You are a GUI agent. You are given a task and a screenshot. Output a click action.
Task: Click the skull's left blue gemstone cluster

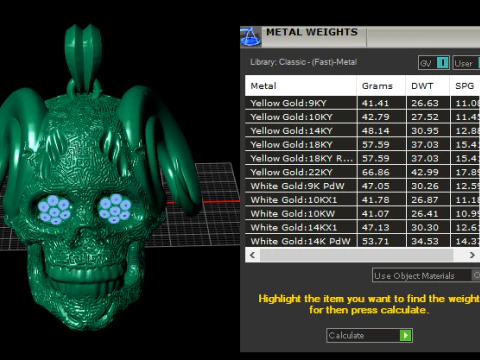54,209
